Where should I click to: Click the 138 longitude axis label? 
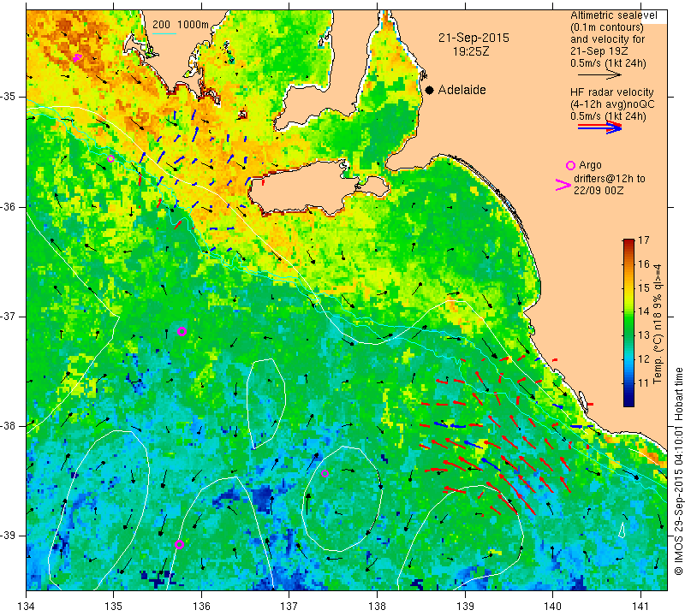pos(377,606)
